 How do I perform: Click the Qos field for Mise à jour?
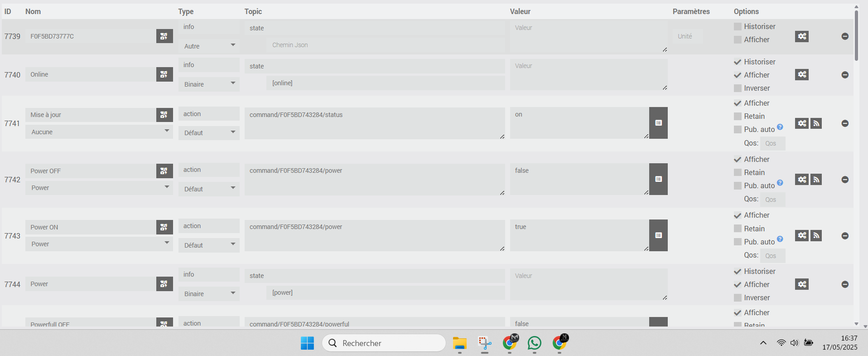tap(773, 143)
